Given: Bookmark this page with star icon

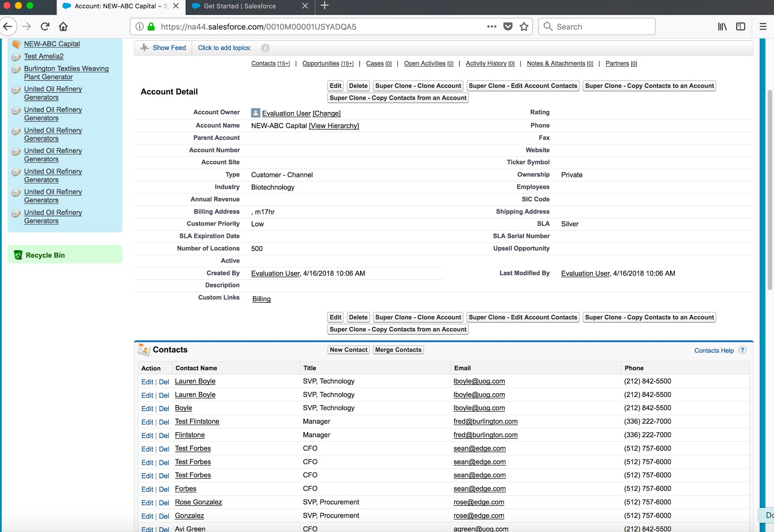Looking at the screenshot, I should tap(524, 27).
